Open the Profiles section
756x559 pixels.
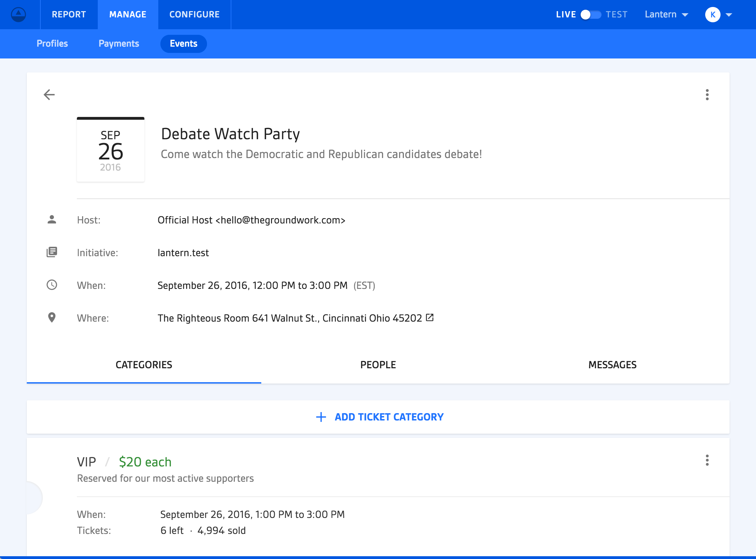pyautogui.click(x=52, y=44)
